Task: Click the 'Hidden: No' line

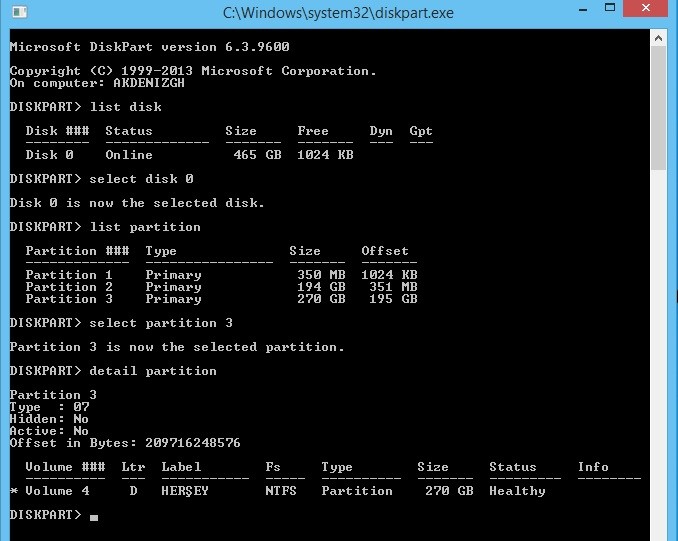Action: tap(49, 419)
